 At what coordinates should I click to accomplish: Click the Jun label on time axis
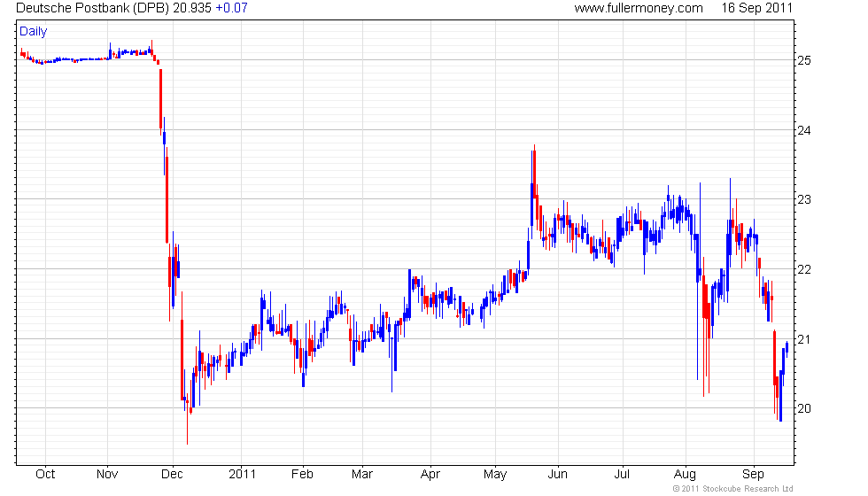(557, 475)
